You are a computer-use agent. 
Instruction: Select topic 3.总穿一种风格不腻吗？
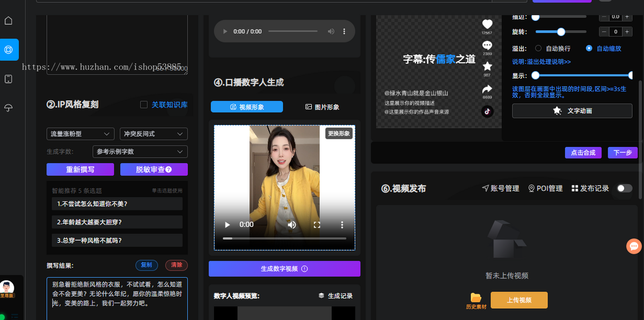(117, 240)
